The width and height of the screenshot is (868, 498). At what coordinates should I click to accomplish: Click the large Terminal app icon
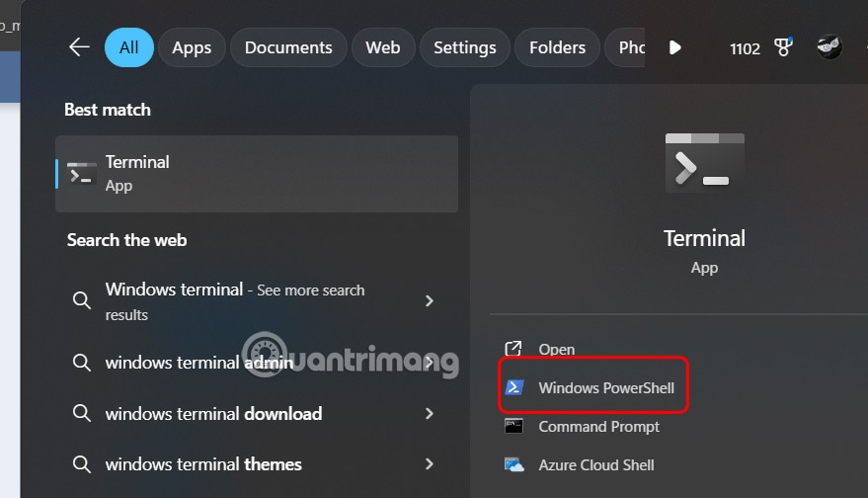[704, 161]
